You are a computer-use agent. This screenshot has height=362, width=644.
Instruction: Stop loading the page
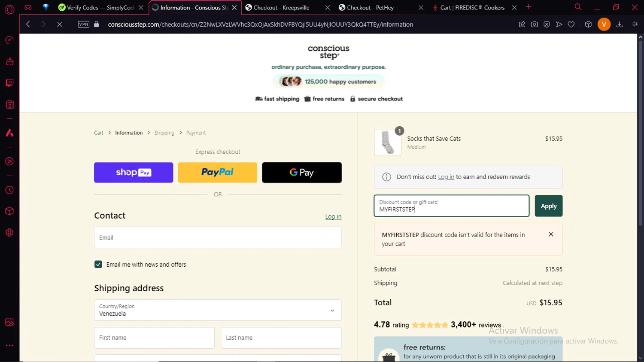tap(60, 24)
